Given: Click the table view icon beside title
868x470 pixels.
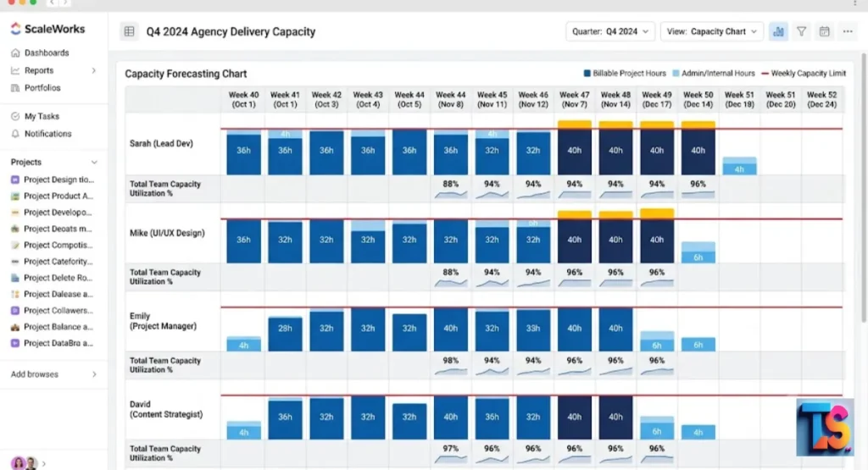Looking at the screenshot, I should click(129, 31).
